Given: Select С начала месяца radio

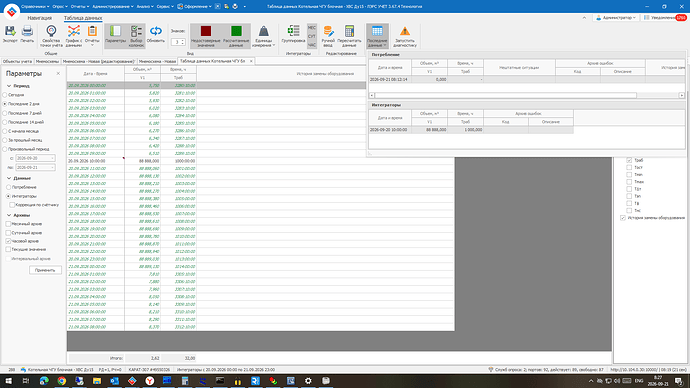Looking at the screenshot, I should coord(5,131).
